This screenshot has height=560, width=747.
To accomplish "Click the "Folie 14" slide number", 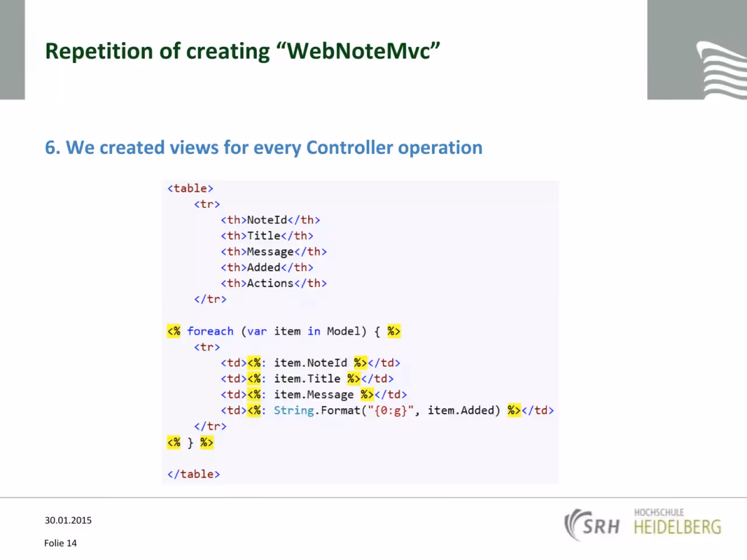I will pos(61,543).
